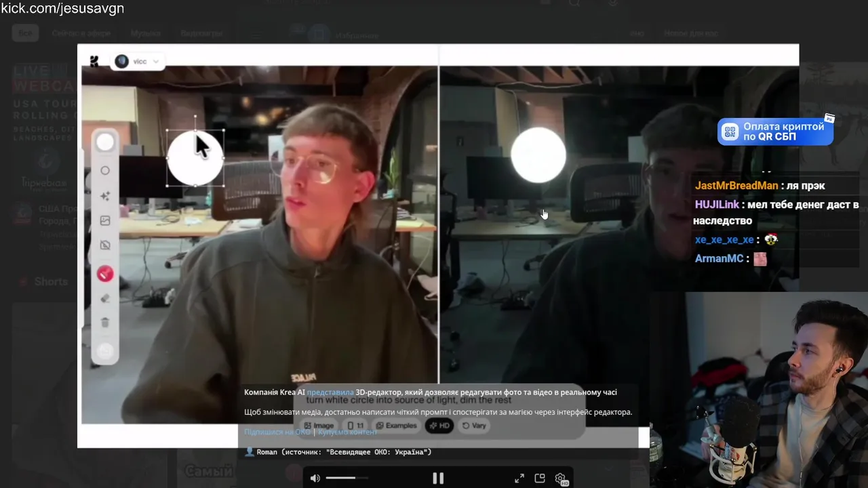Adjust the player volume slider

[347, 479]
